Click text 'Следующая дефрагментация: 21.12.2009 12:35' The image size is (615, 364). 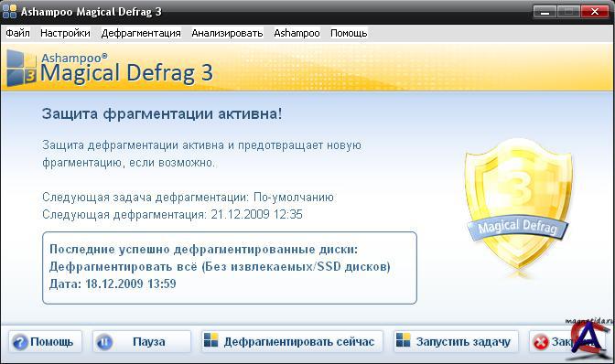(x=172, y=215)
